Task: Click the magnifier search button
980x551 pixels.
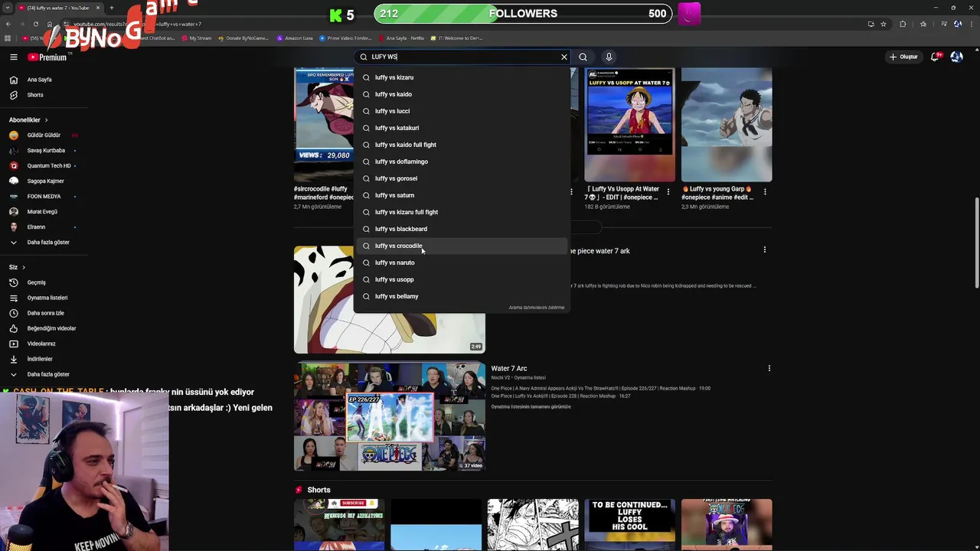Action: [583, 57]
